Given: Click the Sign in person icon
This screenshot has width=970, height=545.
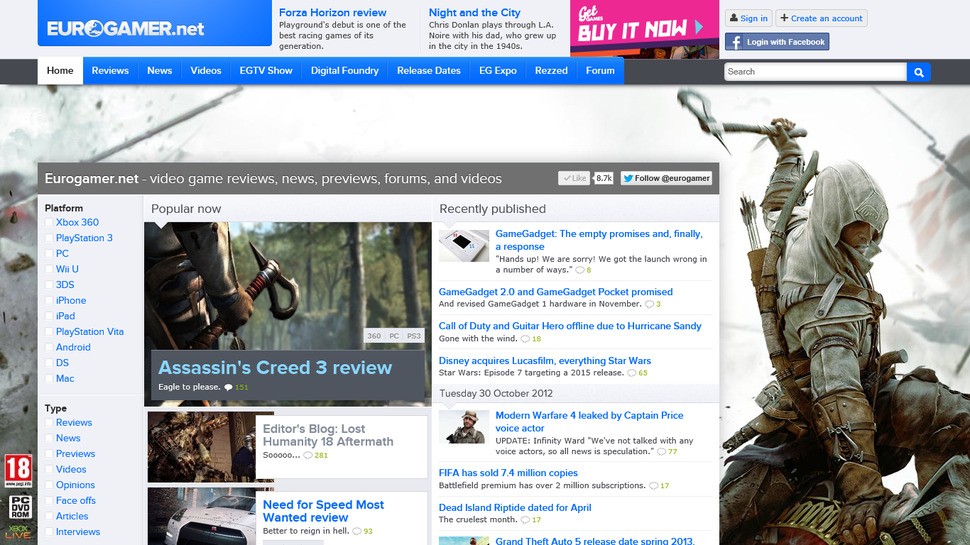Looking at the screenshot, I should click(734, 18).
